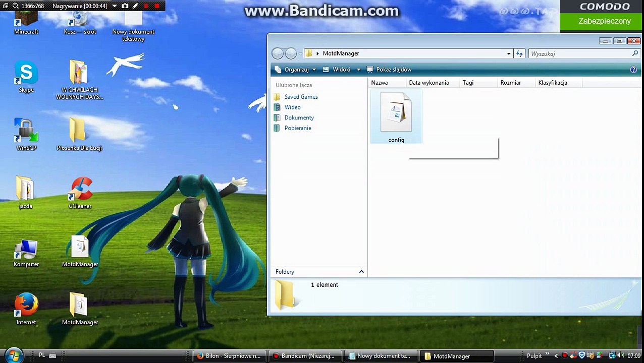Image resolution: width=644 pixels, height=363 pixels.
Task: Click the MotdManager address bar path
Action: pos(341,53)
